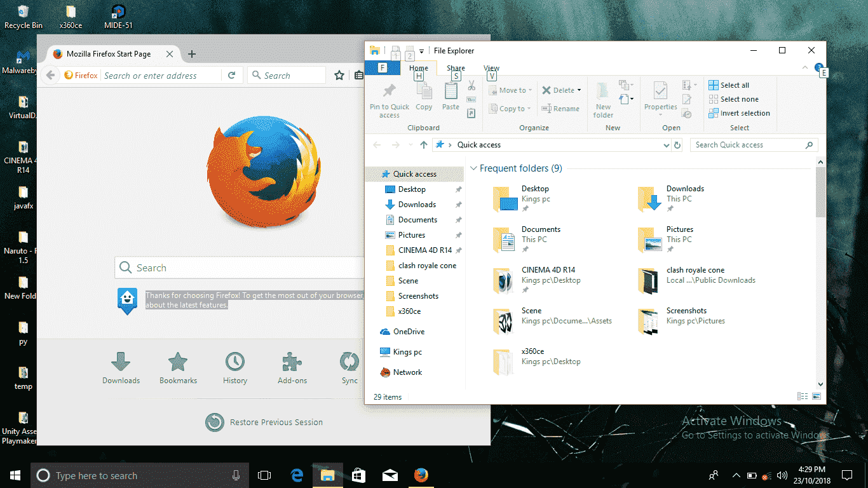Click Invert selection in the ribbon
Viewport: 868px width, 488px height.
tap(739, 113)
